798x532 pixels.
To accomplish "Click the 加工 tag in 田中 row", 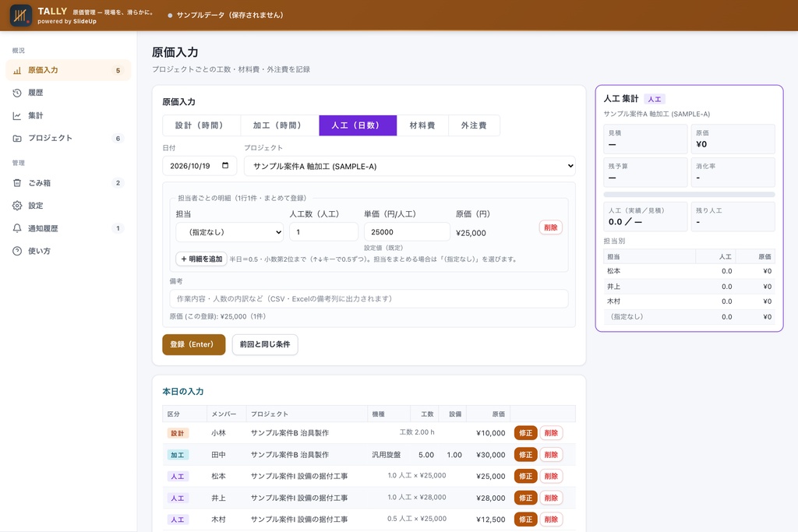I will click(178, 455).
